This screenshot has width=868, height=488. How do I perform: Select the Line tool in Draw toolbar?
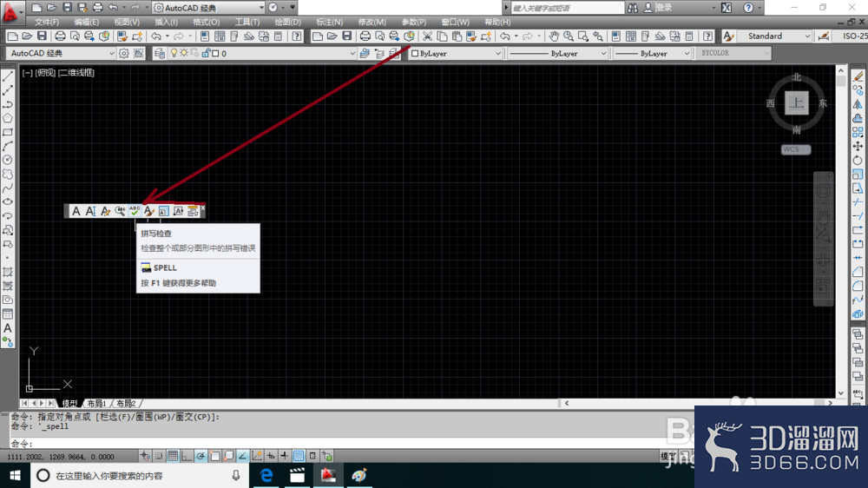8,76
